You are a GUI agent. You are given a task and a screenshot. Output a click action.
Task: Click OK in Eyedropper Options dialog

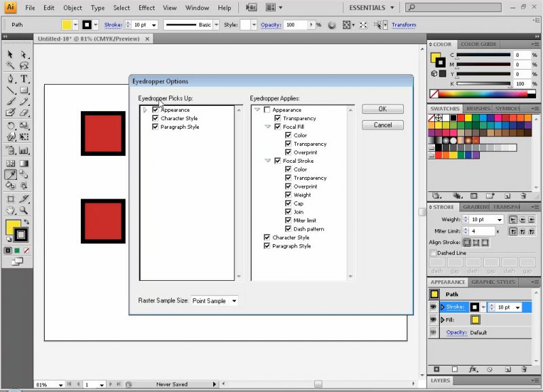coord(383,109)
